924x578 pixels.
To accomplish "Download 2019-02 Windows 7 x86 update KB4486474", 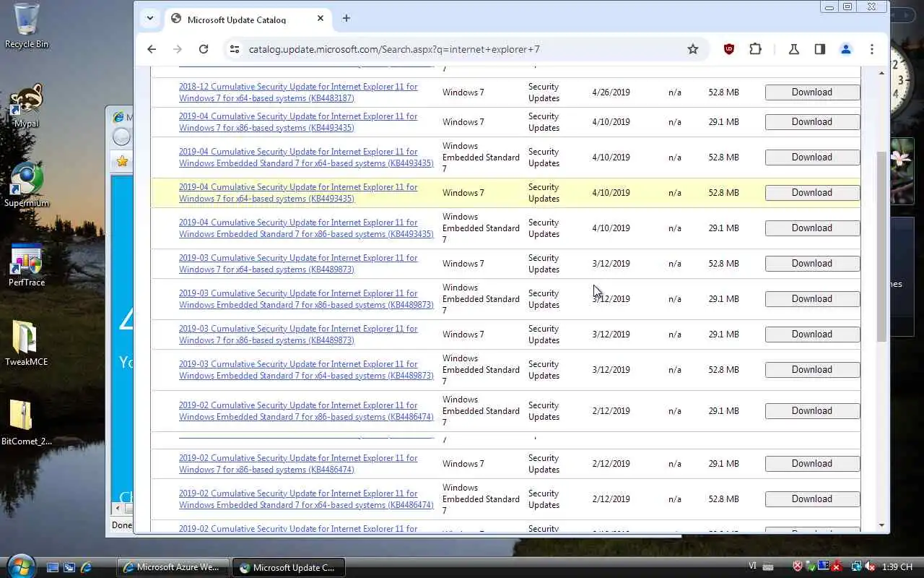I will click(x=812, y=464).
